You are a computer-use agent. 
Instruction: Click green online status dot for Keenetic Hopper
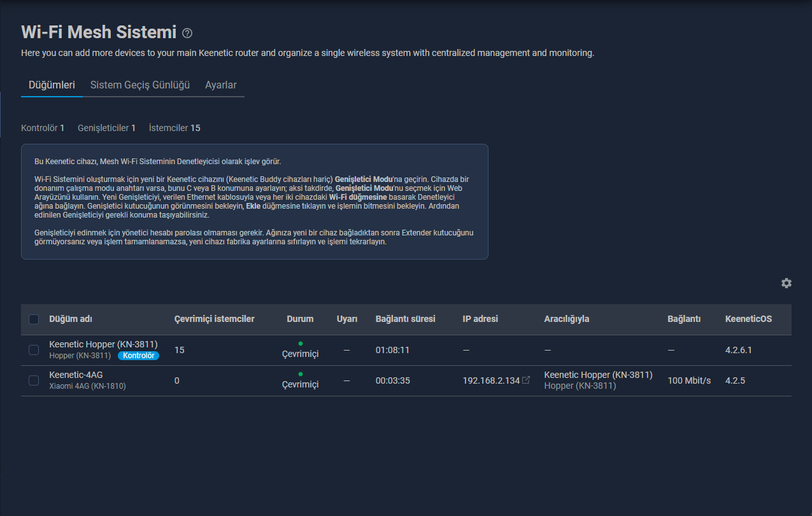coord(300,344)
